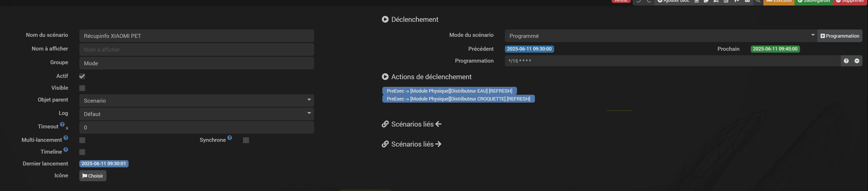Click the Nom à afficher field
The width and height of the screenshot is (868, 191).
pyautogui.click(x=196, y=50)
